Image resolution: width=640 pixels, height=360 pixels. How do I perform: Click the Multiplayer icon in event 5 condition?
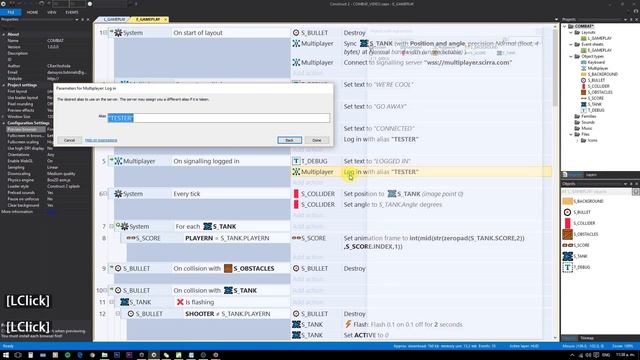pyautogui.click(x=118, y=161)
